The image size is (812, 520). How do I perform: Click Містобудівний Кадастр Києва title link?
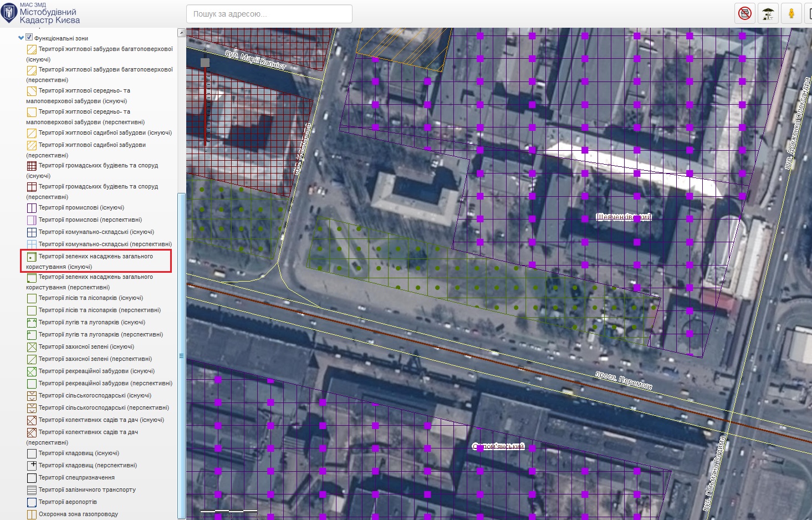(49, 16)
